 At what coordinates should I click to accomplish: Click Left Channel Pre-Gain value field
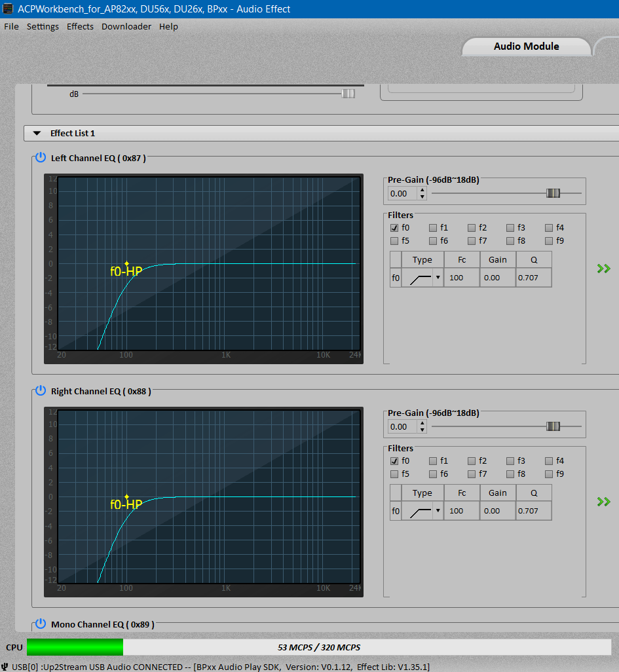tap(403, 193)
